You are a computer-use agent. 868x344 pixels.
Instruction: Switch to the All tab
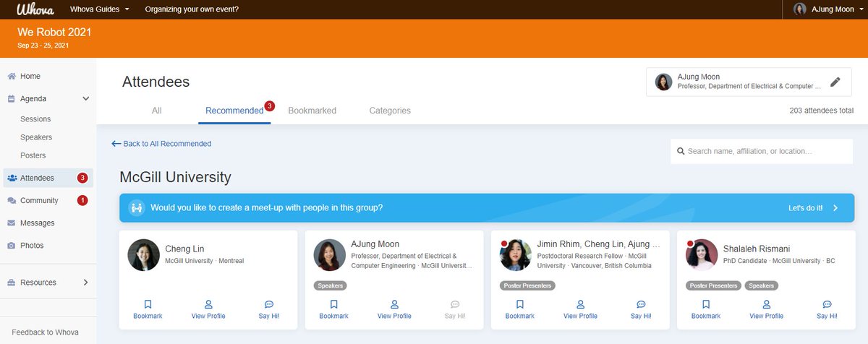(157, 111)
